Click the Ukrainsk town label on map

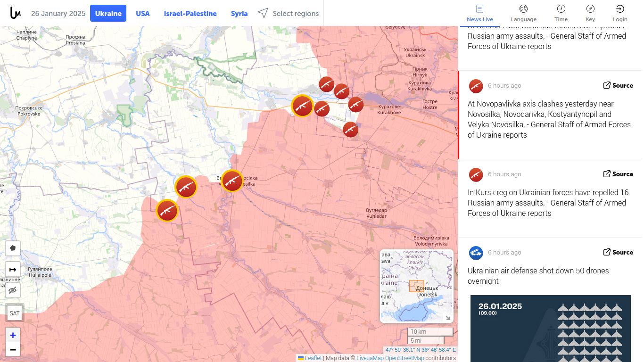(415, 52)
